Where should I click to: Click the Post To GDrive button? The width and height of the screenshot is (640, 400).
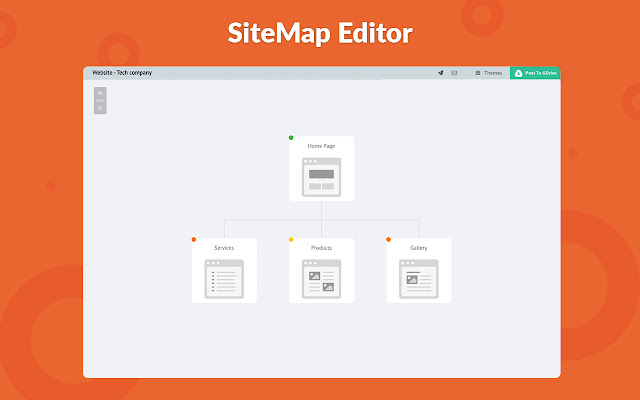(535, 73)
